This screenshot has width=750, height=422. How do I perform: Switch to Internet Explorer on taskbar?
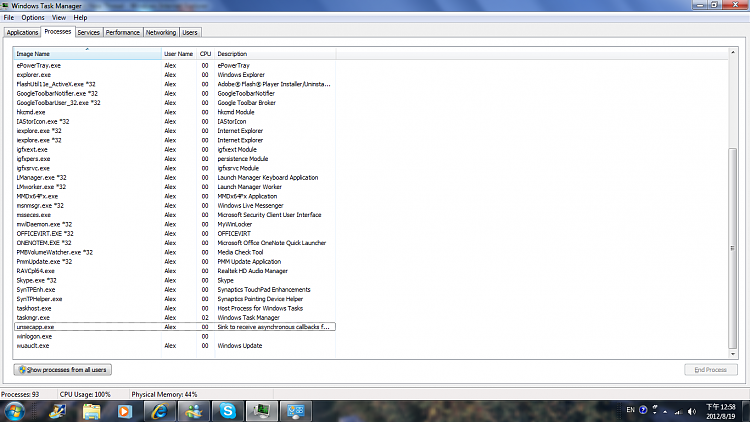[159, 411]
